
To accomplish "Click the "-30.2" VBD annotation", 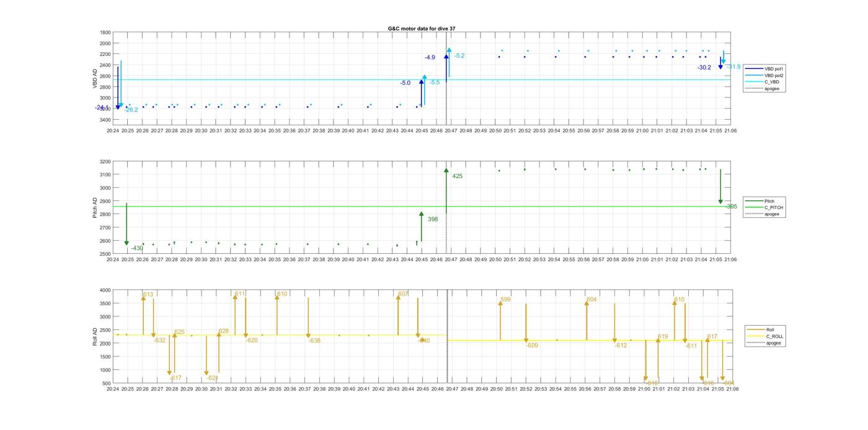I will coord(704,67).
